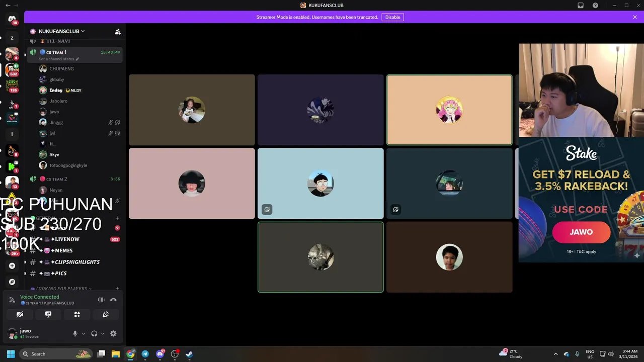Image resolution: width=644 pixels, height=362 pixels.
Task: Open the MEMES text channel
Action: (75, 250)
